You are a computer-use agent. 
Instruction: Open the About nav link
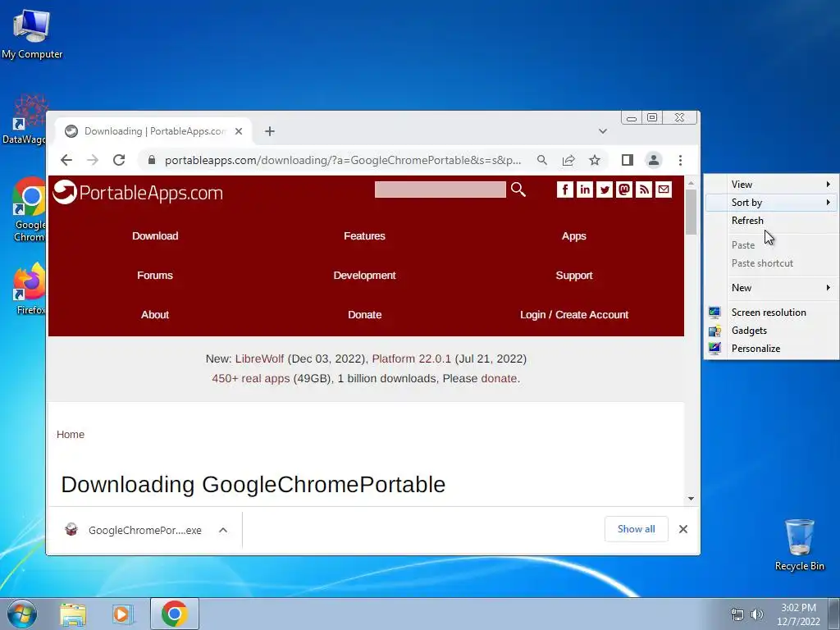coord(155,314)
